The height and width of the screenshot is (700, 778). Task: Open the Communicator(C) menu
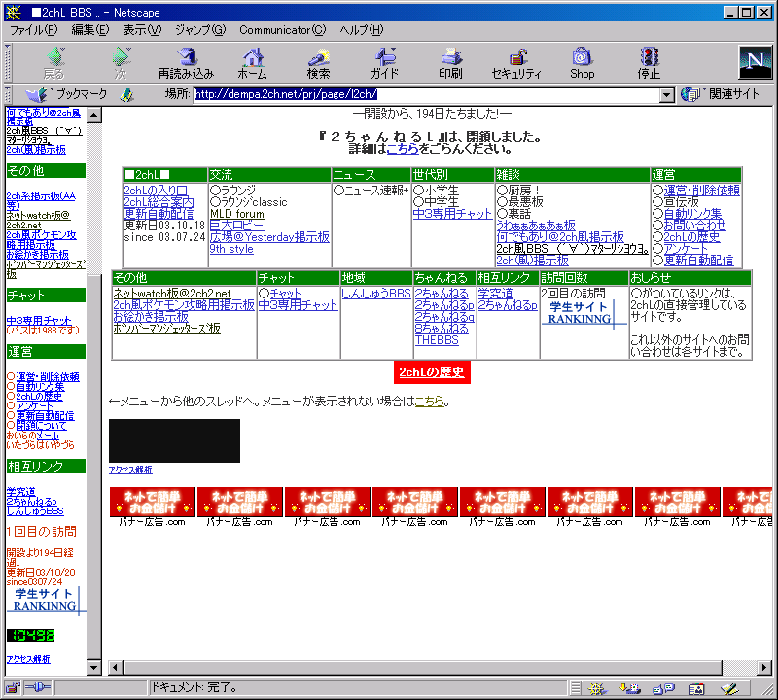(x=282, y=30)
